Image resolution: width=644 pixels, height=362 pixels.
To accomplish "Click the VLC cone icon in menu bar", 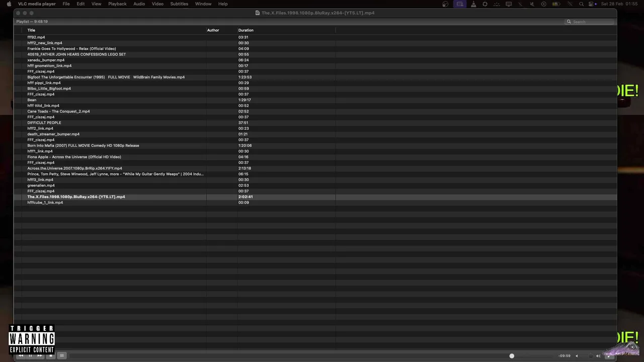I will pos(473,4).
